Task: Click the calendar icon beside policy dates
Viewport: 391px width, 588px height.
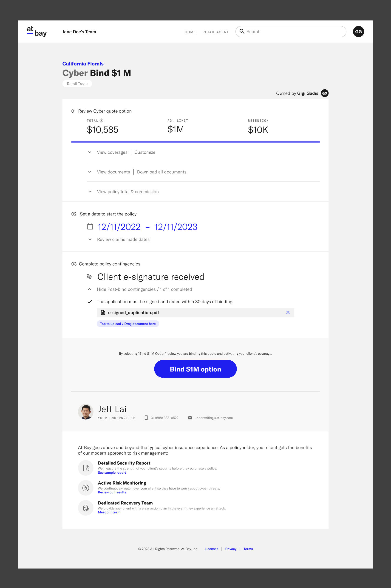Action: click(x=90, y=226)
